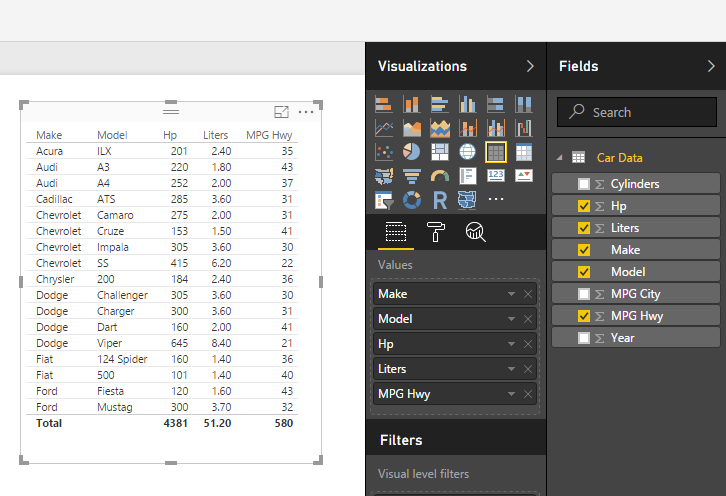Collapse the Visualizations pane with its chevron
The width and height of the screenshot is (726, 496).
click(x=530, y=66)
